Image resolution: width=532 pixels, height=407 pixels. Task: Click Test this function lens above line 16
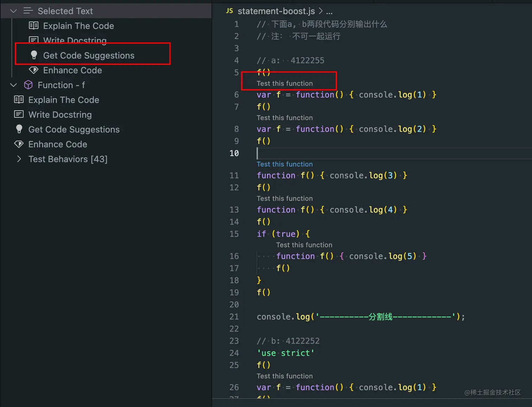pos(304,245)
